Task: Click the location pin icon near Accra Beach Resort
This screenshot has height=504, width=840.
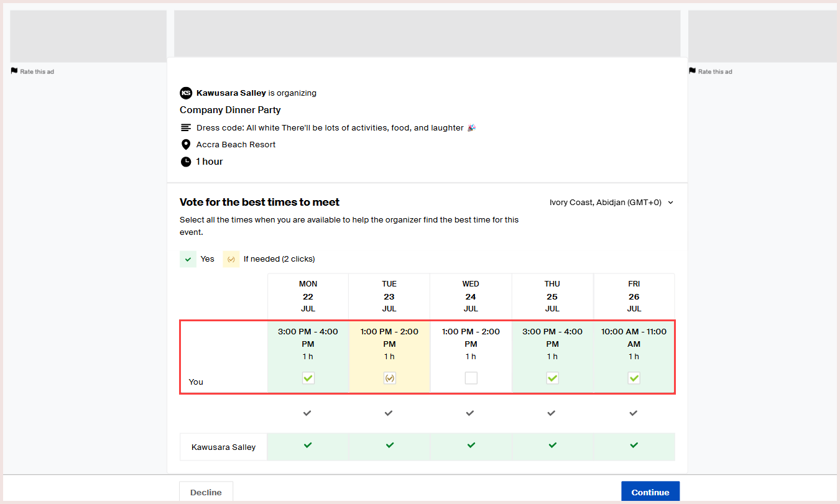Action: point(185,145)
